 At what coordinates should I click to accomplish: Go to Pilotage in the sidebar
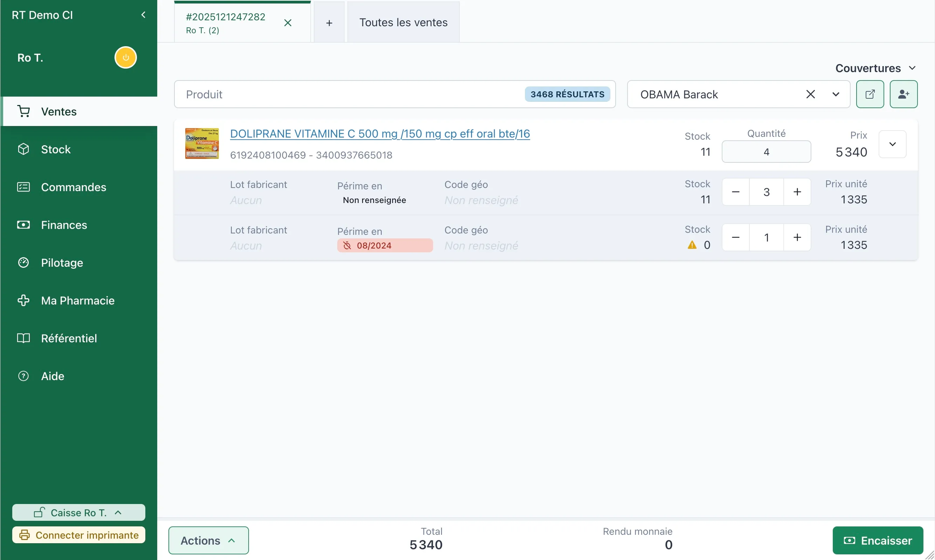point(62,262)
